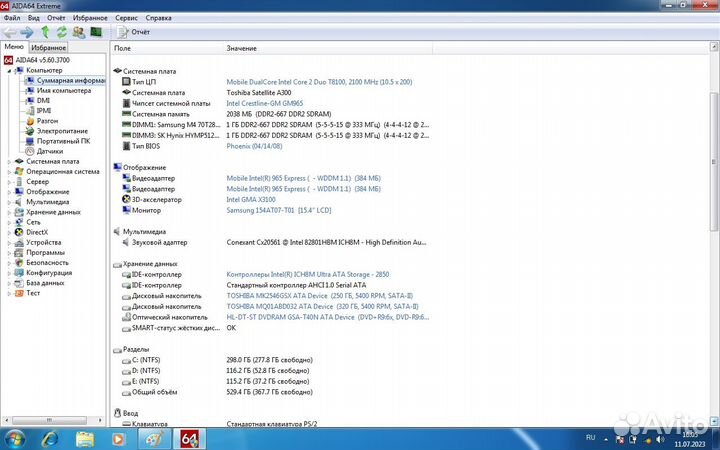720x450 pixels.
Task: Click the Конфигурация tree icon
Action: 19,273
